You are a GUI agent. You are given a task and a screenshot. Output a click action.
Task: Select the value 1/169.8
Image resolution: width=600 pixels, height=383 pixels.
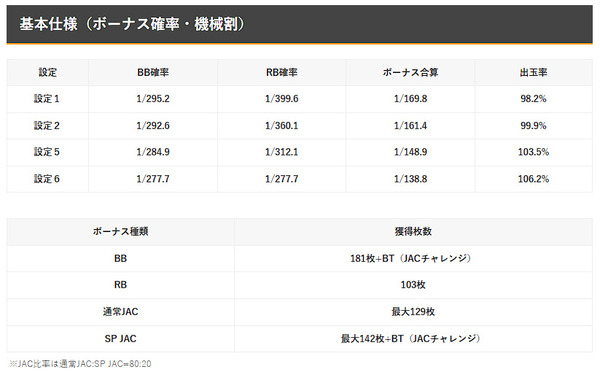pos(411,99)
